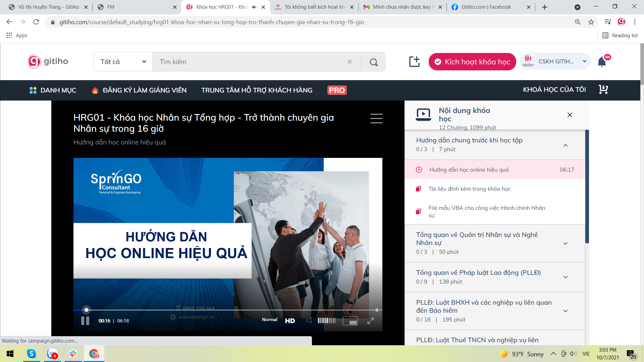644x362 pixels.
Task: Open the video hamburger menu
Action: pos(376,118)
